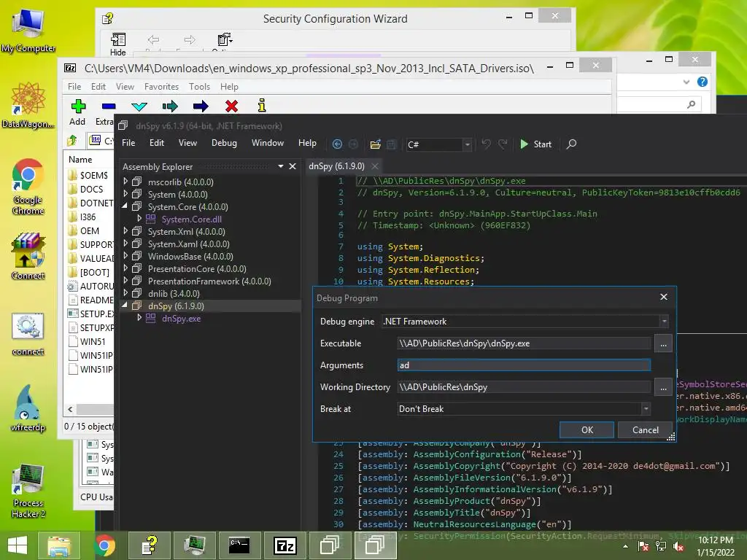This screenshot has width=747, height=560.
Task: Expand System.Core.dll tree node
Action: click(x=139, y=219)
